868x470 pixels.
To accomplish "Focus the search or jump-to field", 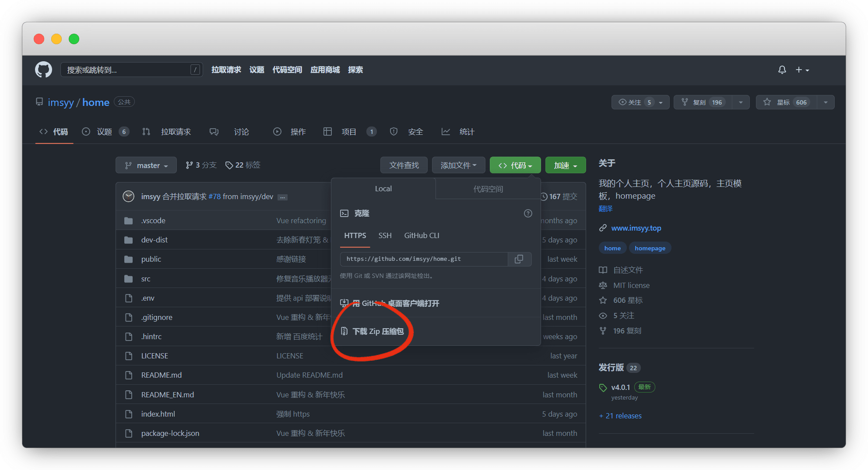I will [127, 70].
